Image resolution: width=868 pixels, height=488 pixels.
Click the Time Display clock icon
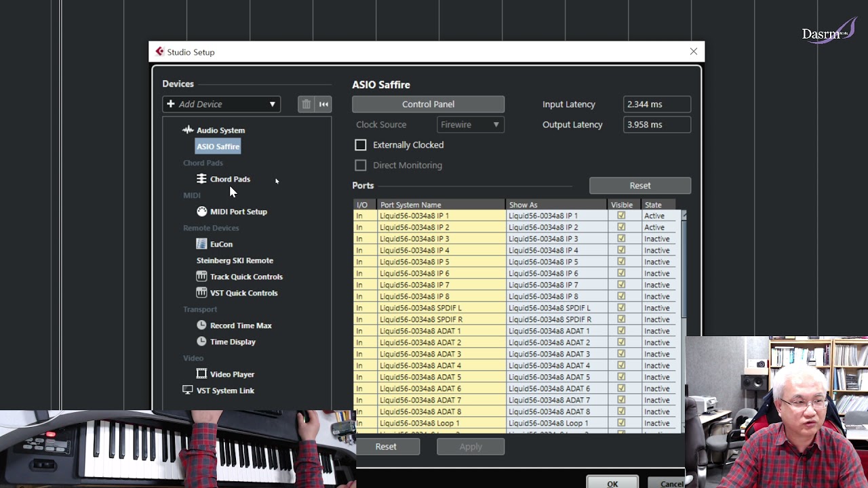(201, 342)
